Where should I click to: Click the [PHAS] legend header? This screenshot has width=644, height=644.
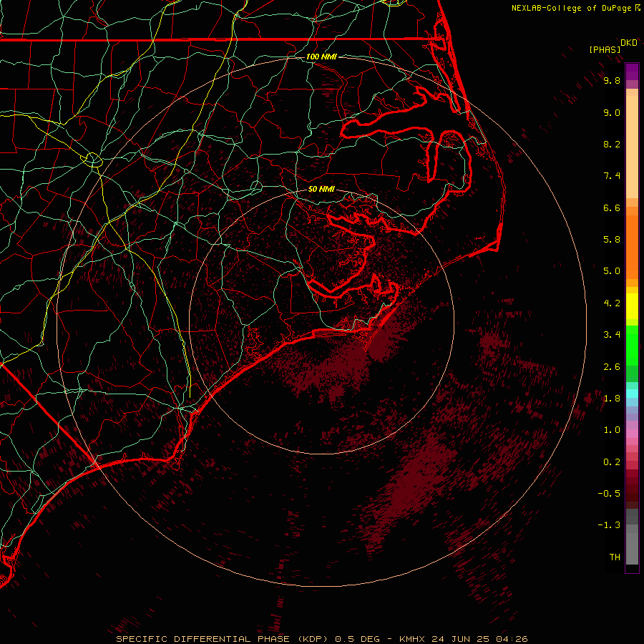[x=604, y=50]
